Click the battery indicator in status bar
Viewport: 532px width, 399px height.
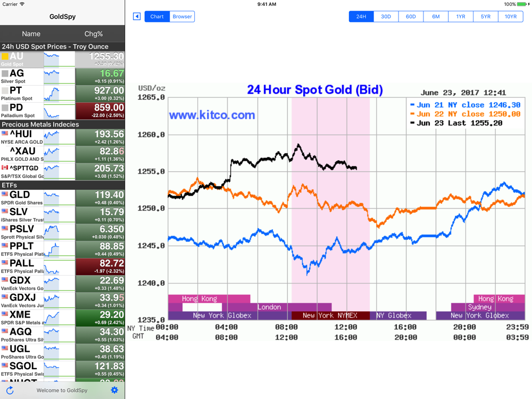pos(523,4)
